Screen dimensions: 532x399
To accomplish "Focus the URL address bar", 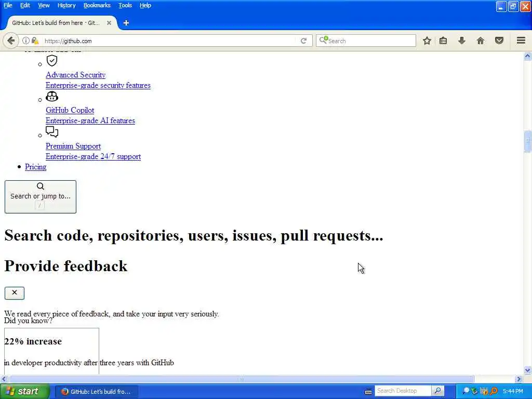I will click(x=170, y=41).
